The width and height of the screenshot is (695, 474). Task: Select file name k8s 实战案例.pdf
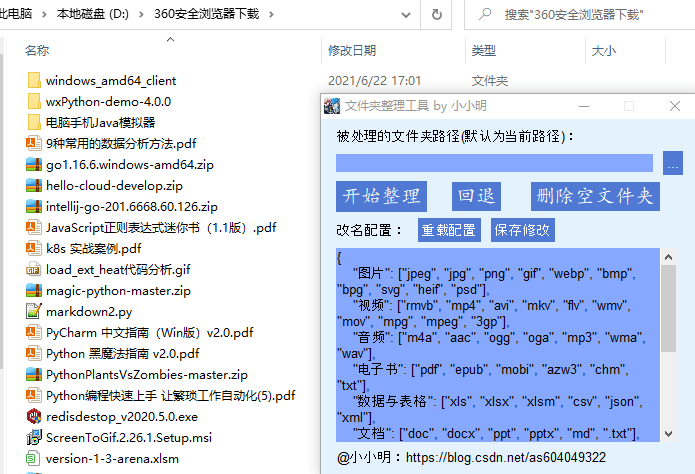pyautogui.click(x=94, y=249)
